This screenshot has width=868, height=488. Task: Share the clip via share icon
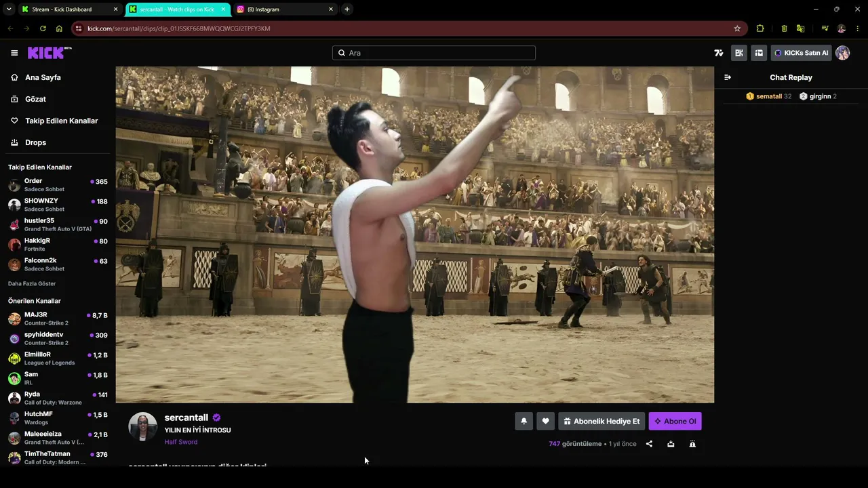point(649,444)
